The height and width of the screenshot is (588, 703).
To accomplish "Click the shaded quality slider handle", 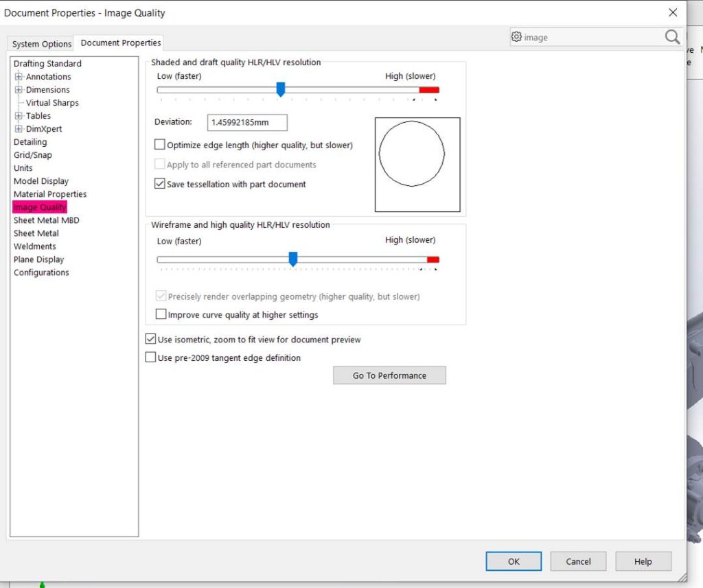I will point(281,89).
